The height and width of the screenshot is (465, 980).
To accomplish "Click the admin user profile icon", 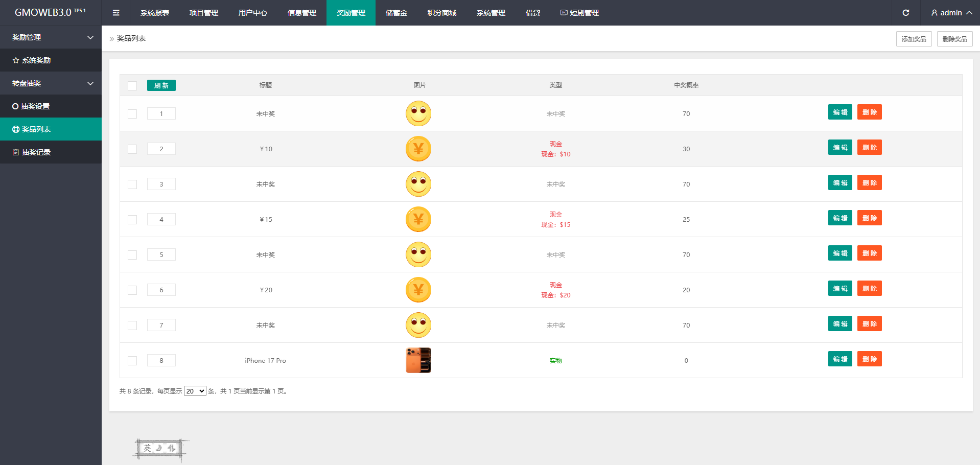I will [934, 13].
